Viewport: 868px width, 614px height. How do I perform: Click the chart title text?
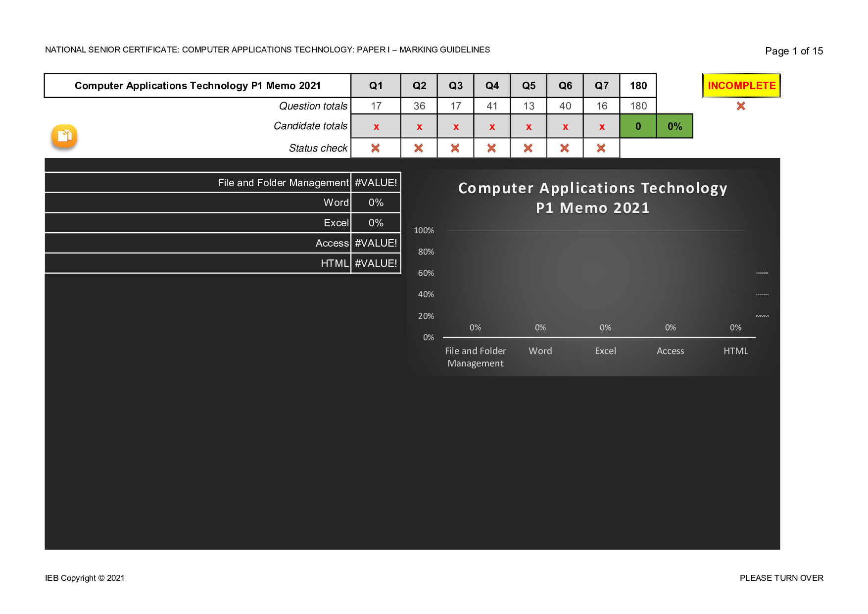(x=593, y=198)
